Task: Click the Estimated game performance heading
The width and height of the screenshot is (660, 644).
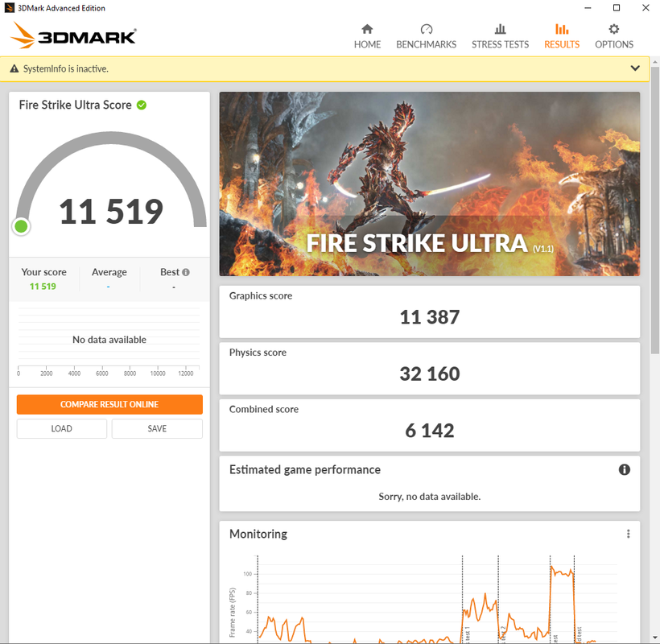Action: coord(305,470)
